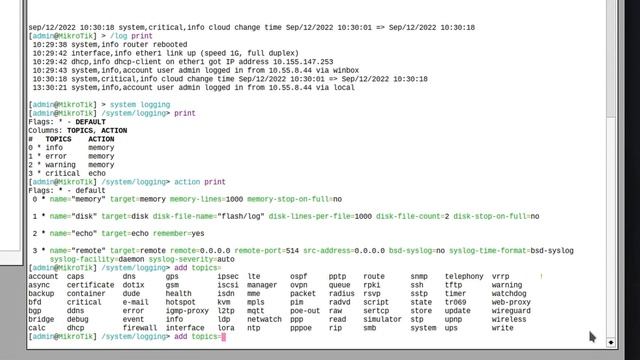Screen dimensions: 640x360
Task: Click the name="echo" action entry
Action: tap(118, 233)
